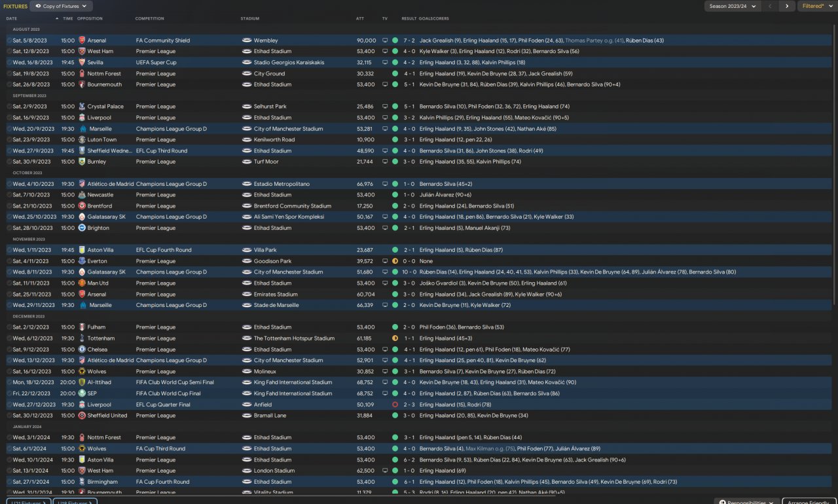Open the Season 2023/24 selector
Screen dimensions: 838x504
(x=732, y=6)
